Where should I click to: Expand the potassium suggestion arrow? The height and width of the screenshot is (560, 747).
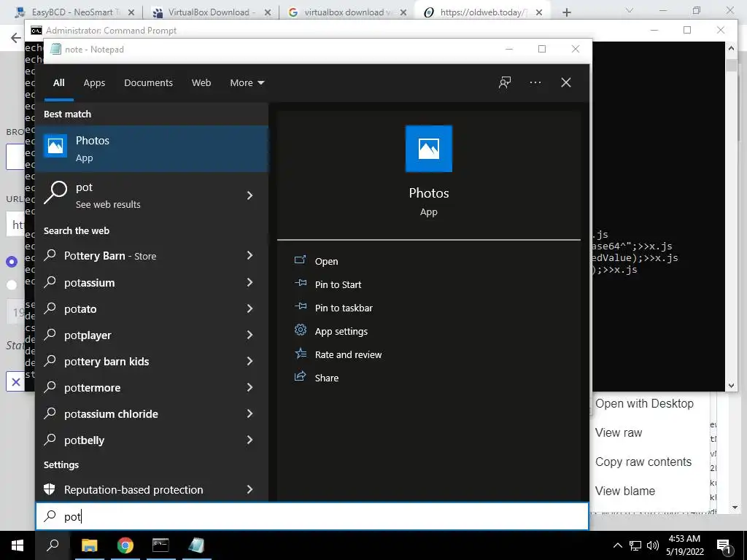coord(249,282)
